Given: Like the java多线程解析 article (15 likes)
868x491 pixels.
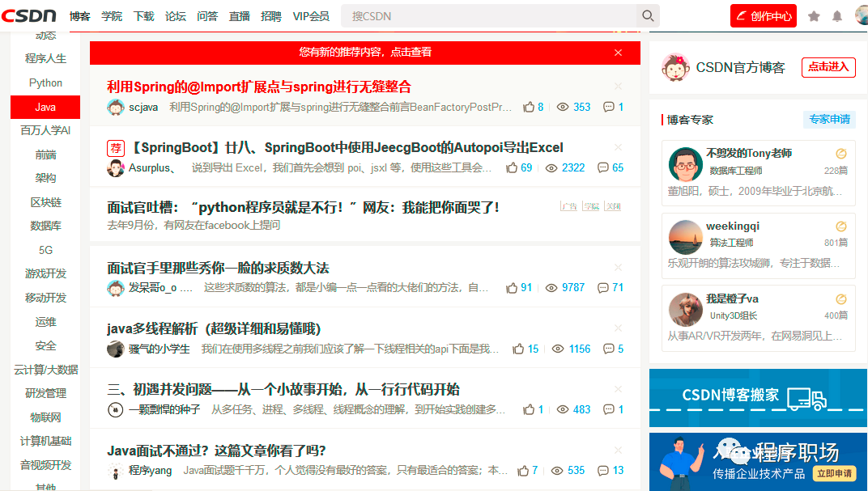Looking at the screenshot, I should point(519,349).
